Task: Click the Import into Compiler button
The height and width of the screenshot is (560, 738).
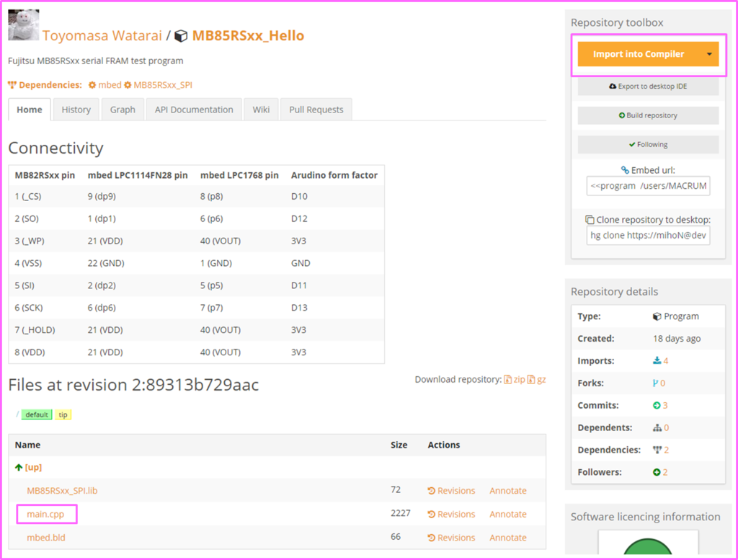Action: [639, 54]
